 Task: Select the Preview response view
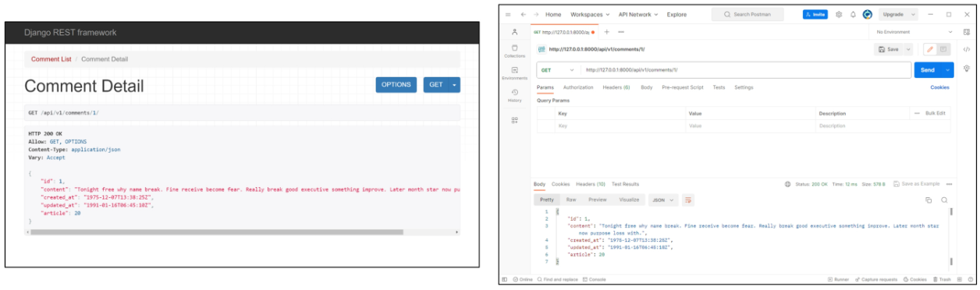[597, 200]
